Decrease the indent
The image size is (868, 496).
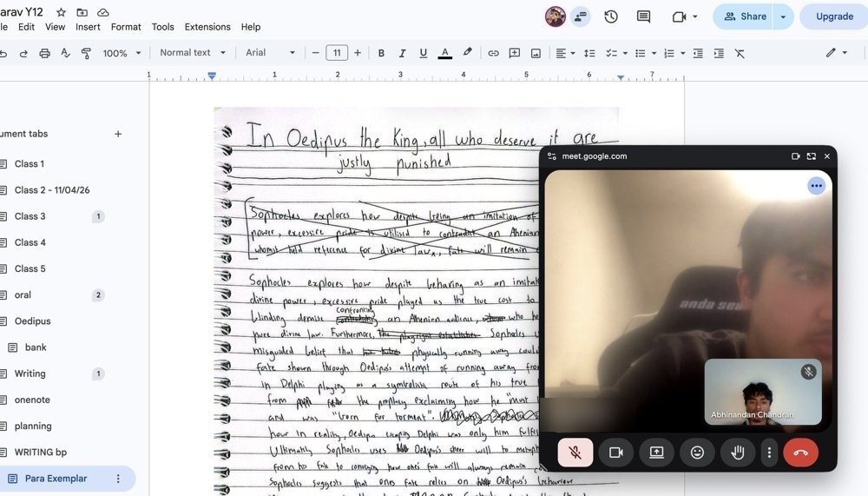pos(698,53)
